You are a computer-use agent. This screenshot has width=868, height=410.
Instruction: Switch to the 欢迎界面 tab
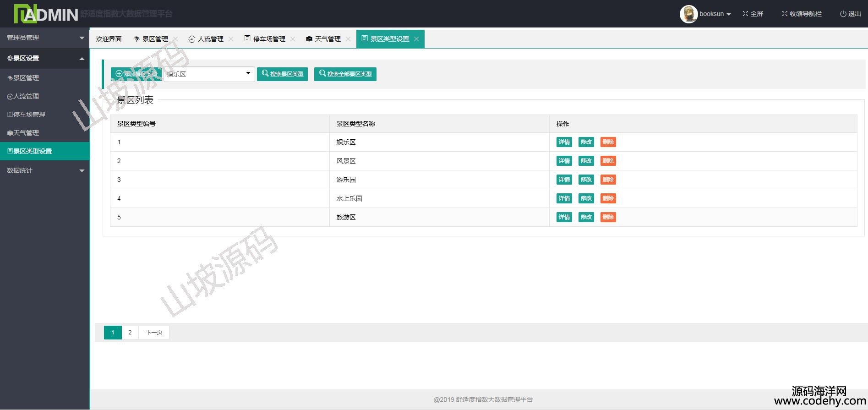pos(109,39)
